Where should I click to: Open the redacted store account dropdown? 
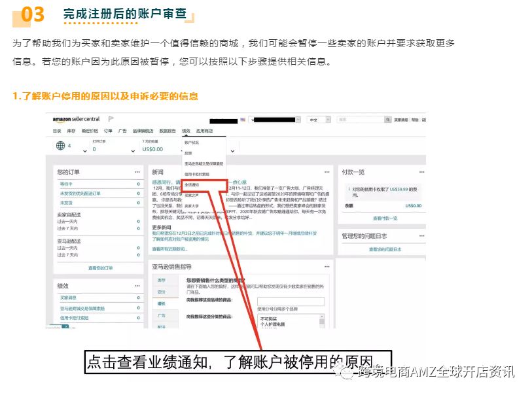point(275,120)
